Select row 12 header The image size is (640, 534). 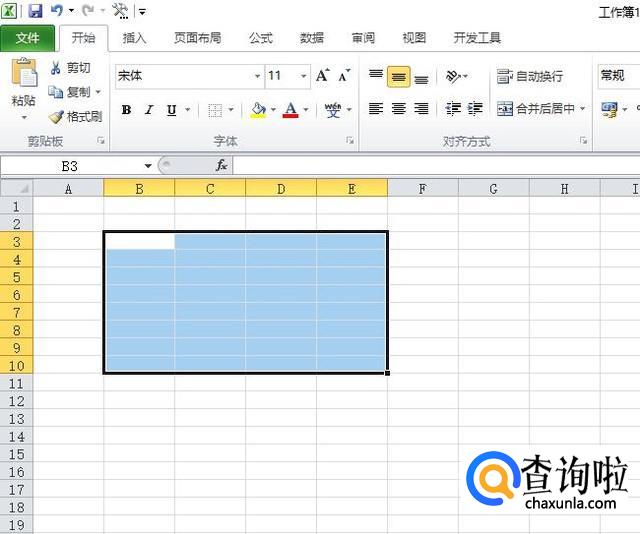[x=16, y=401]
